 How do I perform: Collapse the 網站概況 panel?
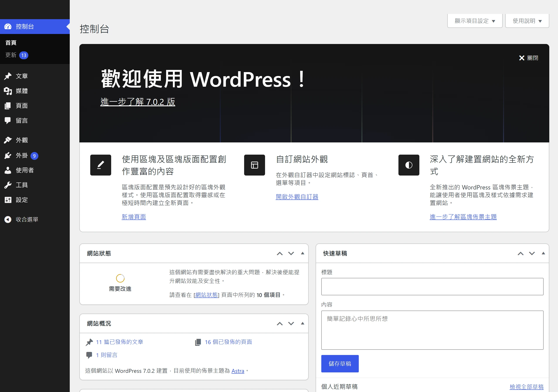(303, 323)
